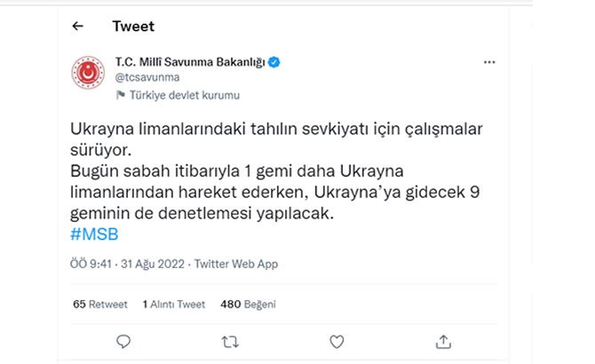View the 1 Alıntı Tweet list
595x364 pixels.
(x=173, y=304)
